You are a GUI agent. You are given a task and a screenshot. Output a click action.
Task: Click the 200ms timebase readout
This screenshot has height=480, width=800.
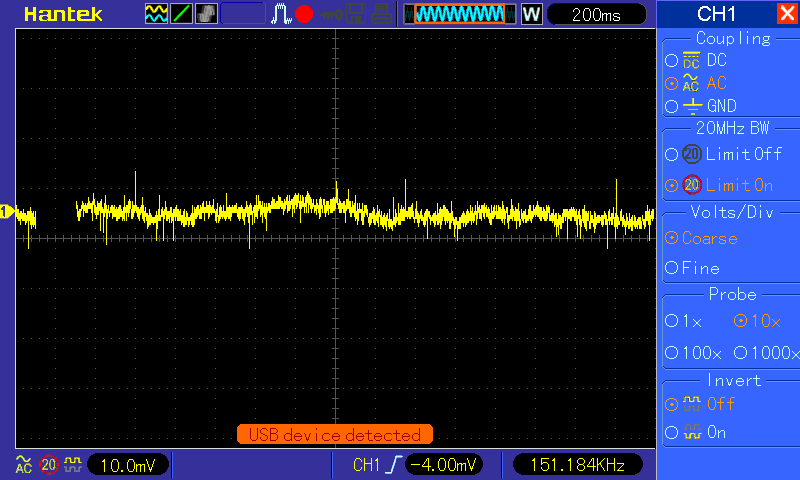[x=596, y=14]
